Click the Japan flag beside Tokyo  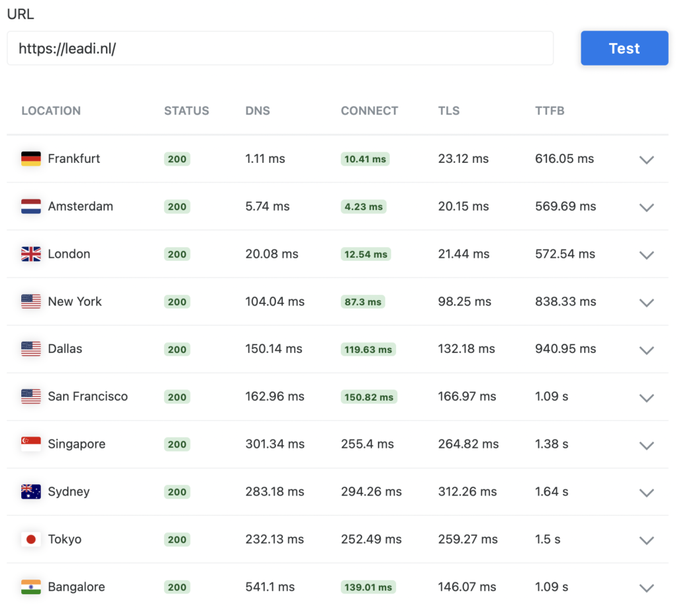[x=31, y=539]
